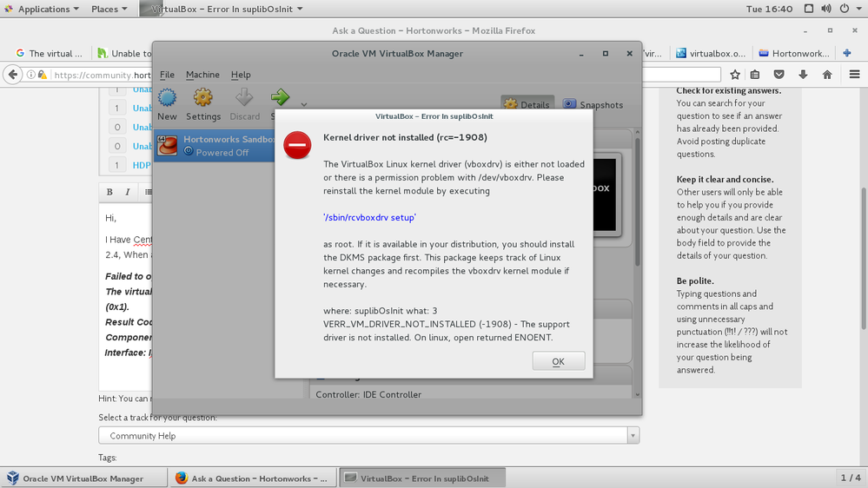This screenshot has height=488, width=868.
Task: Open the Community Help track dropdown
Action: [x=368, y=435]
